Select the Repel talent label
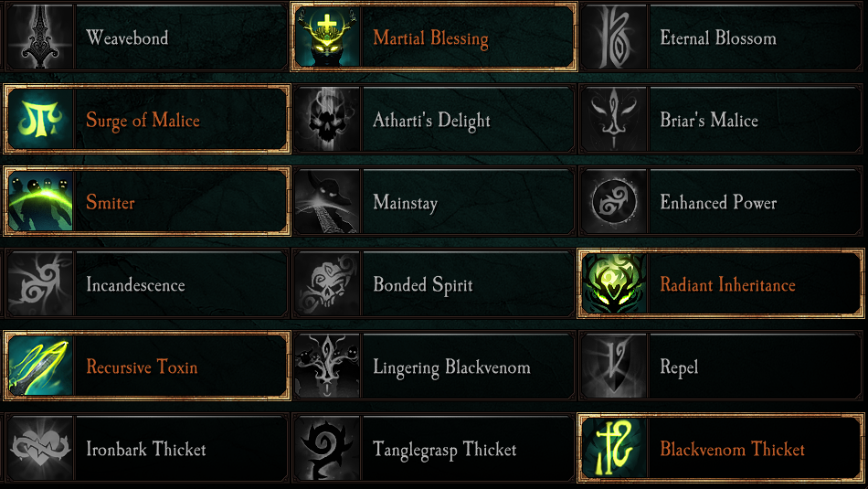This screenshot has height=489, width=868. tap(679, 367)
